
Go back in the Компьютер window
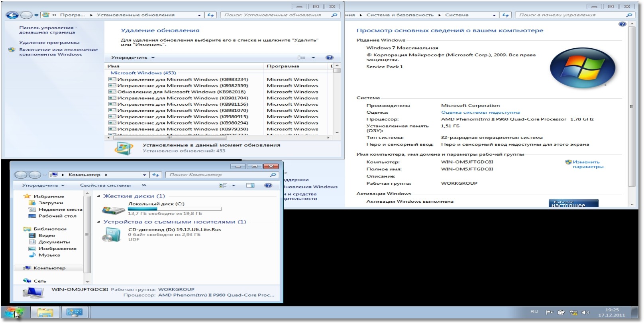[21, 175]
